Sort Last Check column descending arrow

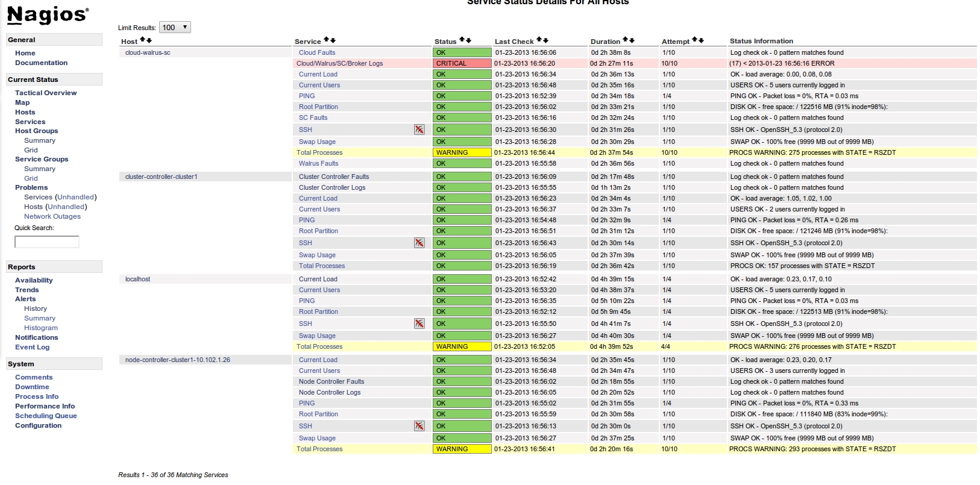pyautogui.click(x=545, y=40)
